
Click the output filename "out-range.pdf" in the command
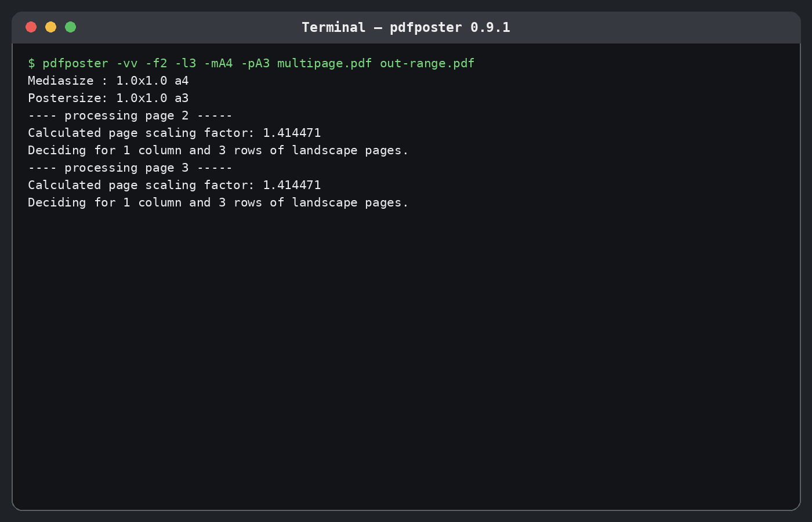coord(427,63)
